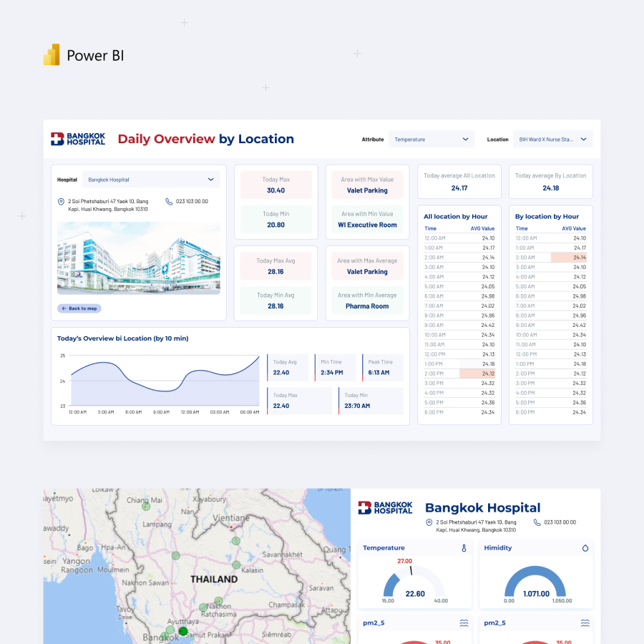
Task: Click the Power BI logo
Action: tap(54, 55)
